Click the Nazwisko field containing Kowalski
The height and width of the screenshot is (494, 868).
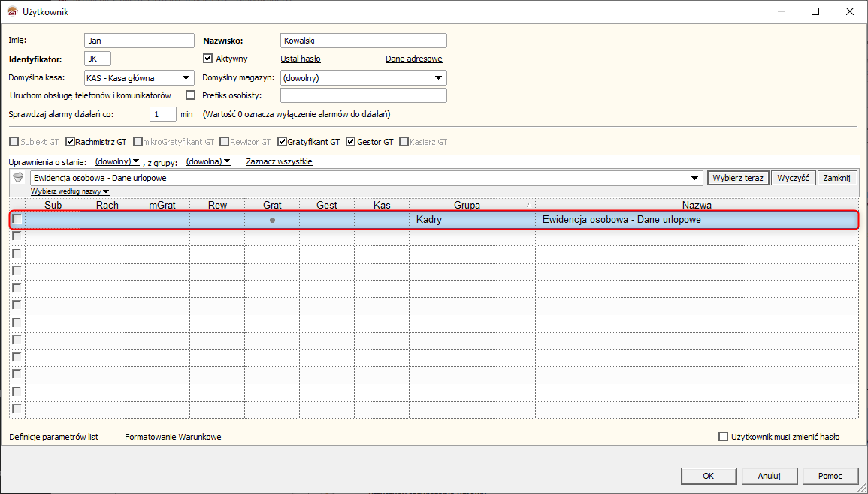(x=364, y=41)
